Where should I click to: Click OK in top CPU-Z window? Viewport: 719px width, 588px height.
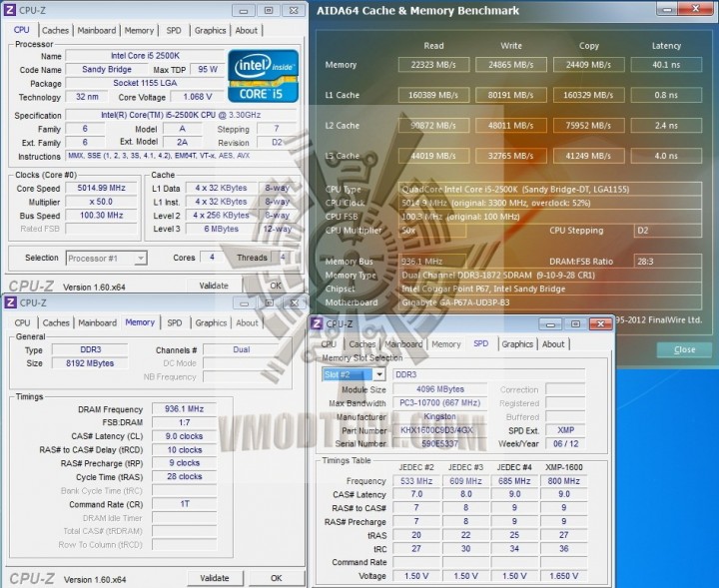click(276, 286)
